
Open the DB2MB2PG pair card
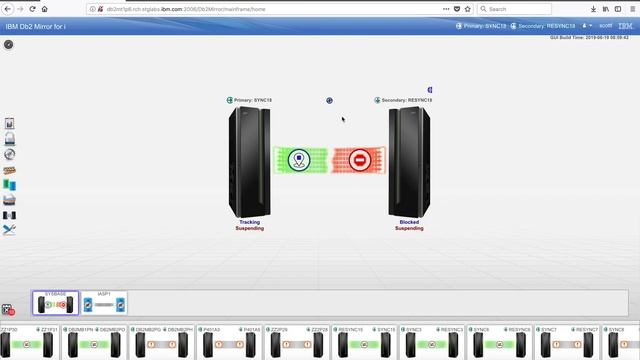(x=162, y=342)
